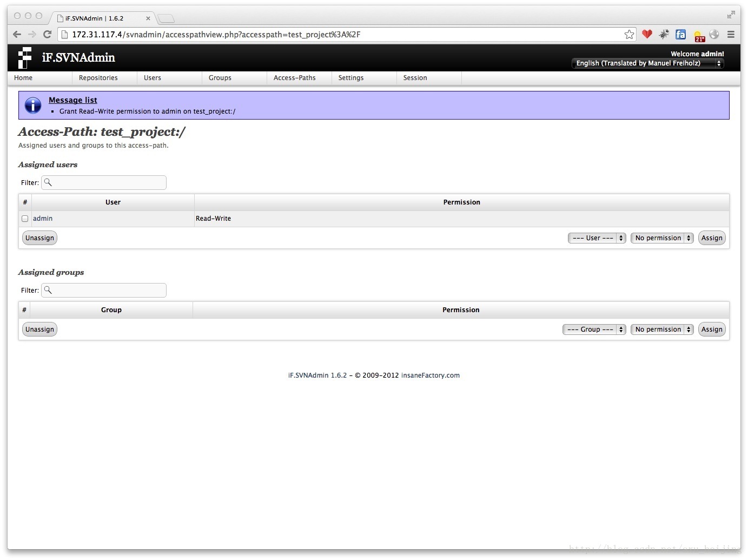Click the iF.SVNAdmin title text
Viewport: 748px width, 560px height.
point(78,57)
